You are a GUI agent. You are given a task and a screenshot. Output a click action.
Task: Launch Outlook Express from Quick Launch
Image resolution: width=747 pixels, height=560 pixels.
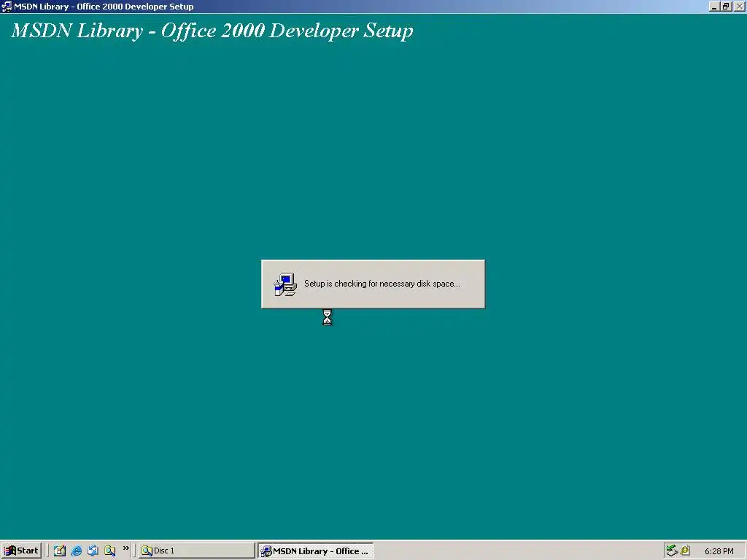(93, 551)
